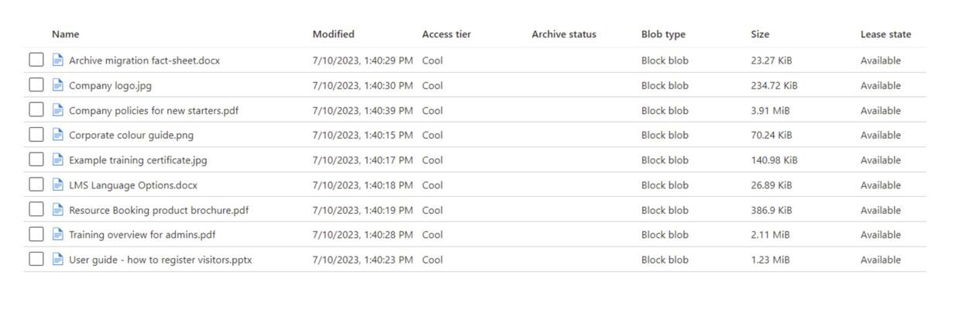Toggle the checkbox for Corporate colour guide.png

36,135
